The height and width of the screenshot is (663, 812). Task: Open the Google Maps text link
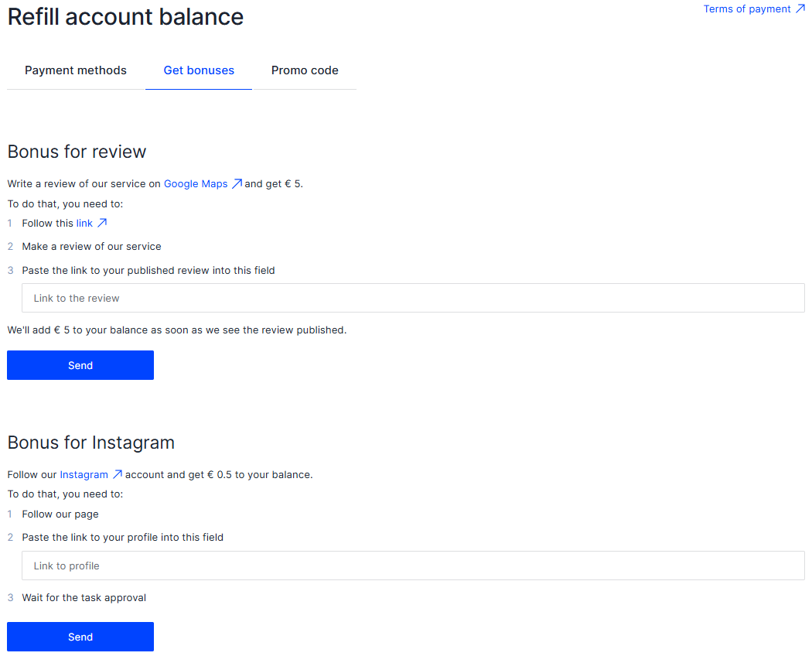196,184
